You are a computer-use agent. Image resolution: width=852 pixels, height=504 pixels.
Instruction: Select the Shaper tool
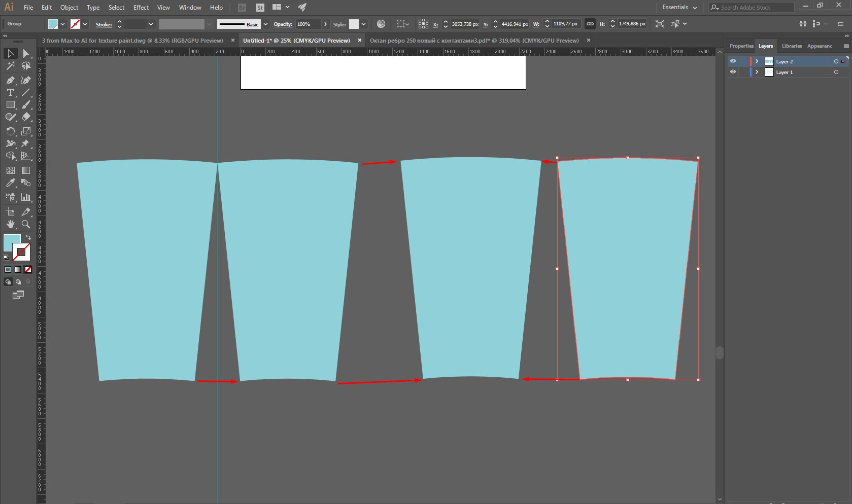(10, 117)
